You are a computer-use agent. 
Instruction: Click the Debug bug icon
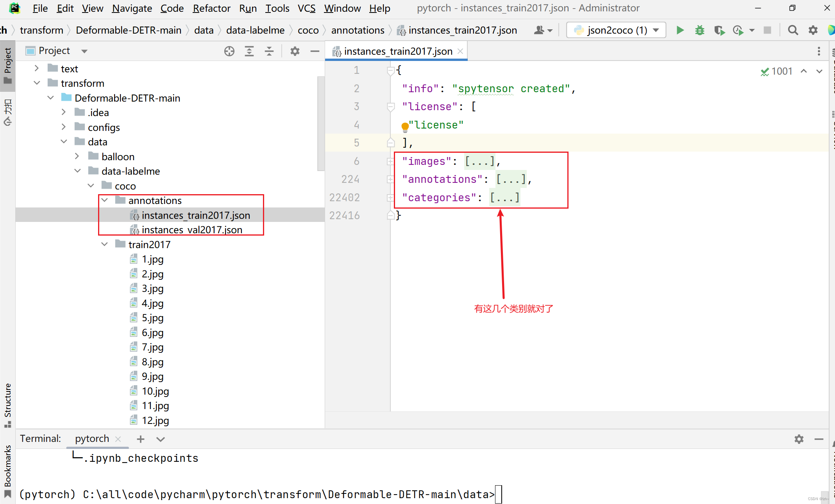point(699,30)
